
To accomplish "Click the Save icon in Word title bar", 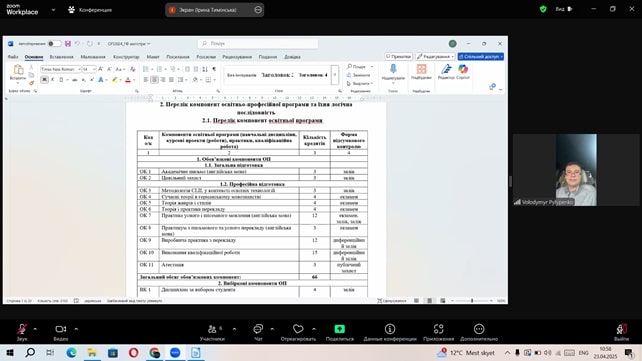I will (68, 43).
